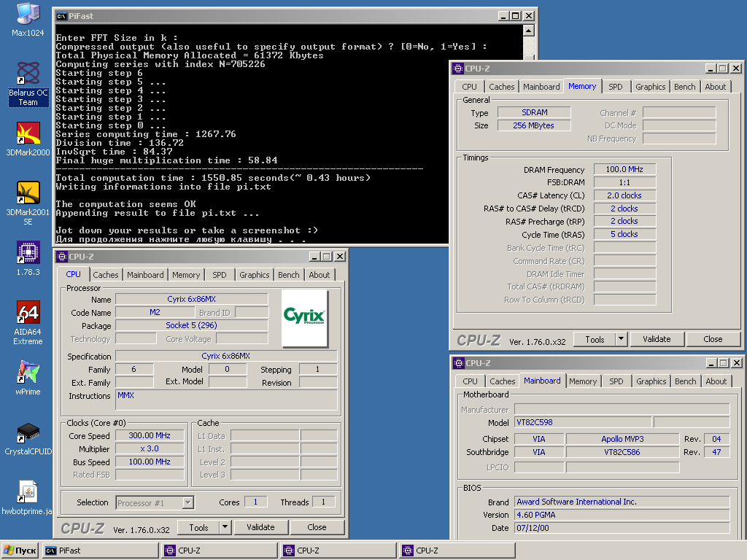747x560 pixels.
Task: Click the Socket 5 (296) package value
Action: pos(192,326)
